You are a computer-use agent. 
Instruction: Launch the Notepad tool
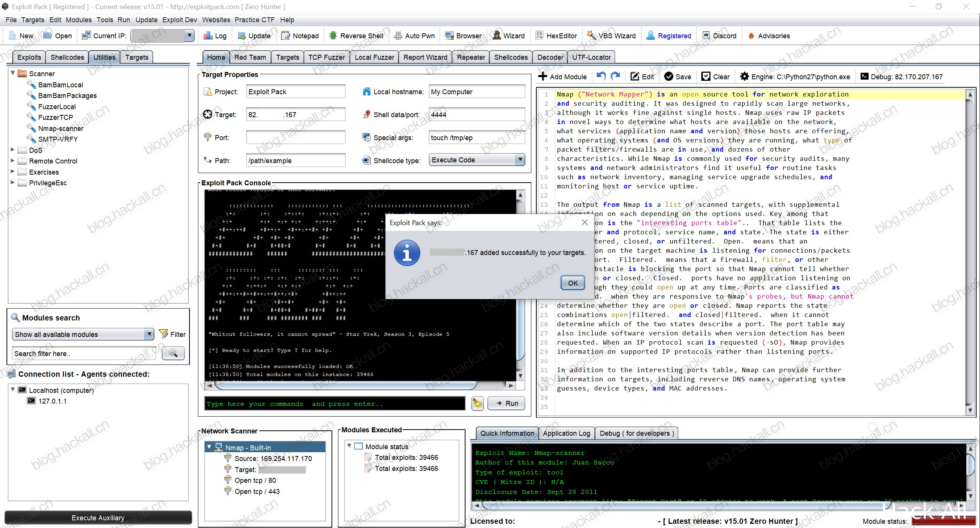(300, 36)
